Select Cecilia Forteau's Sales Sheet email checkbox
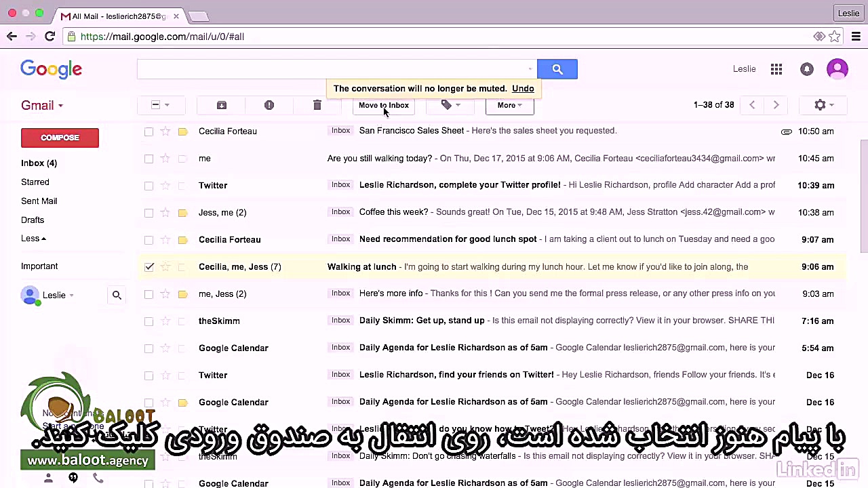Screen dimensions: 868x488 tap(149, 131)
